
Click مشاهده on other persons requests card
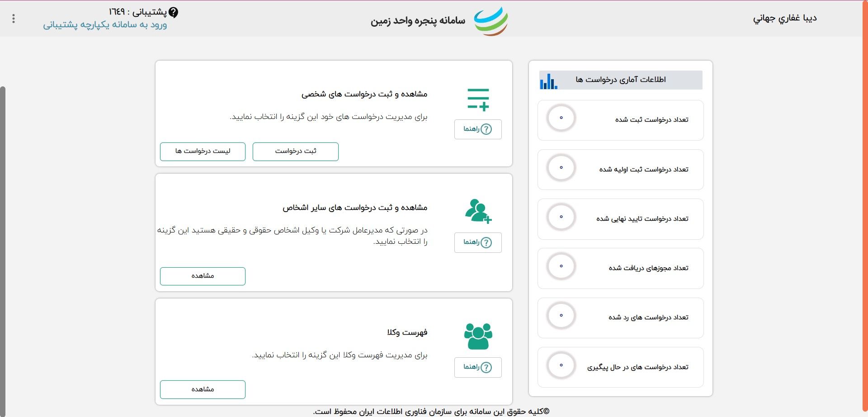202,276
